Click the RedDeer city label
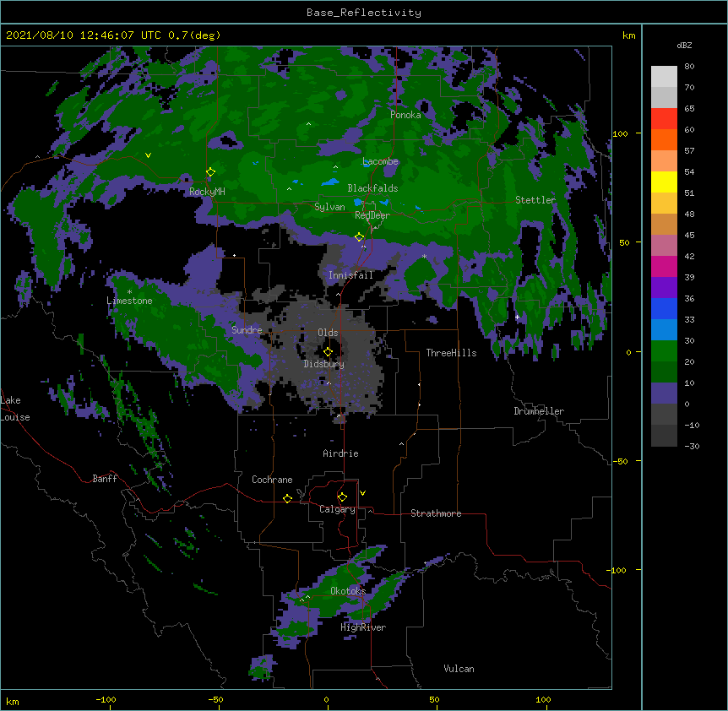Image resolution: width=728 pixels, height=711 pixels. 372,215
